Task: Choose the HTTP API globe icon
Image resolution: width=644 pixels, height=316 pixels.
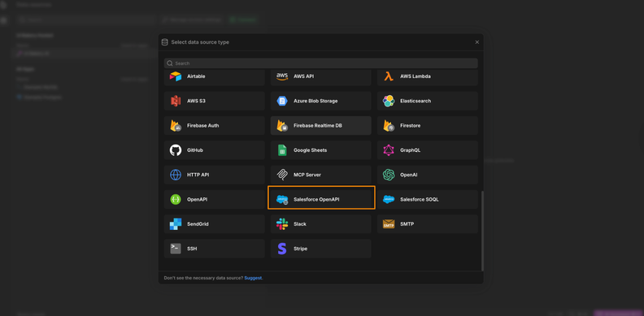Action: click(x=176, y=175)
